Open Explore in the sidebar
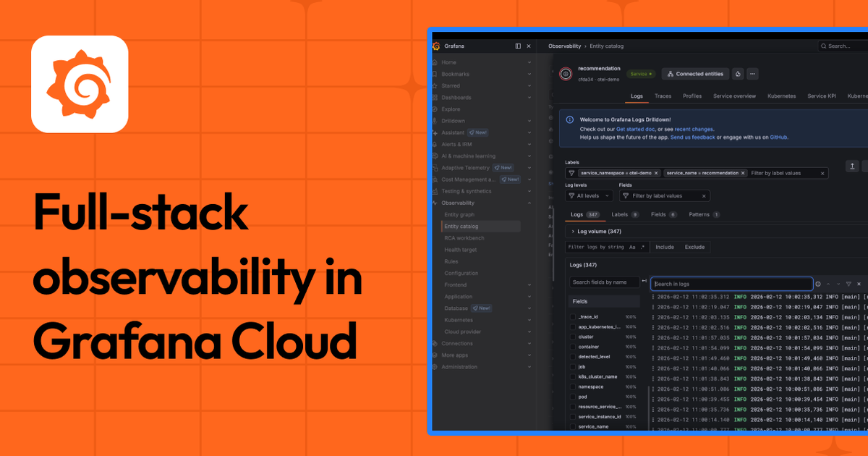The height and width of the screenshot is (456, 868). tap(451, 109)
